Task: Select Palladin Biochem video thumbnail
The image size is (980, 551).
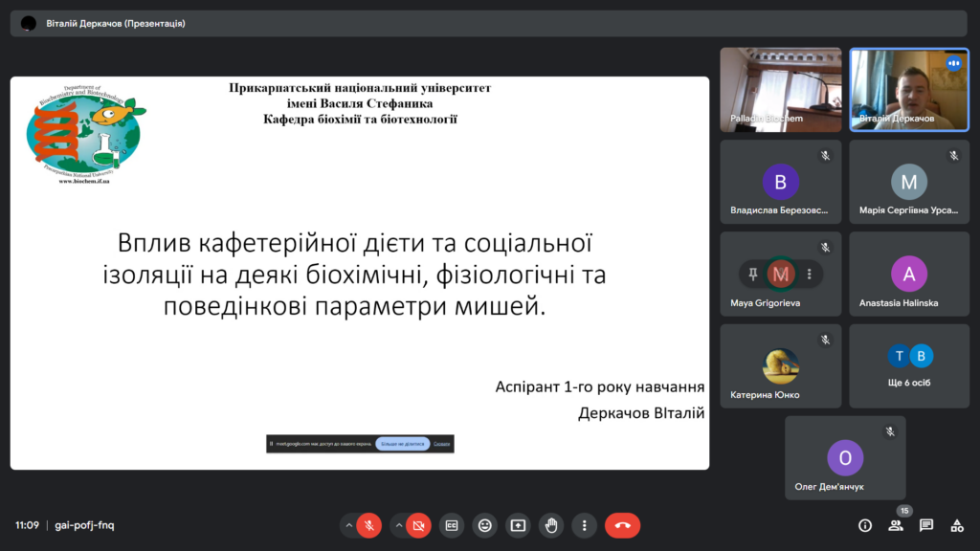Action: pyautogui.click(x=780, y=89)
